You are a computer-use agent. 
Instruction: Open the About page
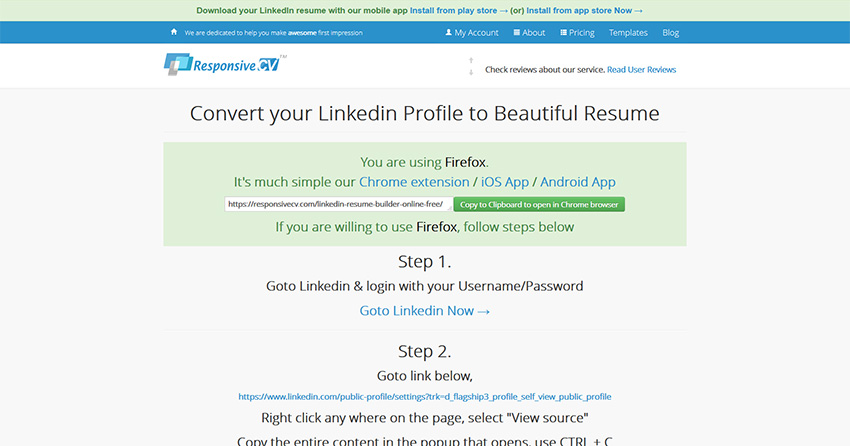point(530,32)
